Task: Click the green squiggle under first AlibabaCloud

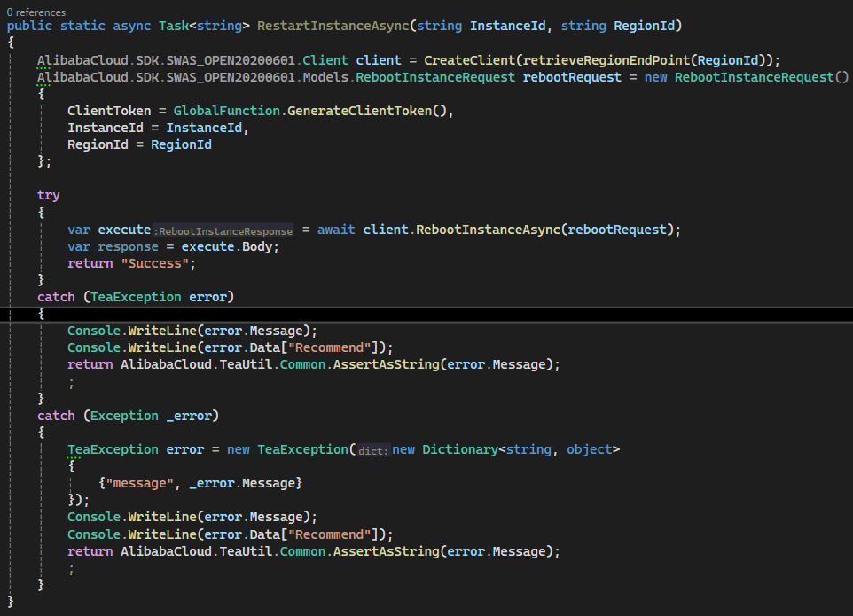Action: [x=44, y=68]
